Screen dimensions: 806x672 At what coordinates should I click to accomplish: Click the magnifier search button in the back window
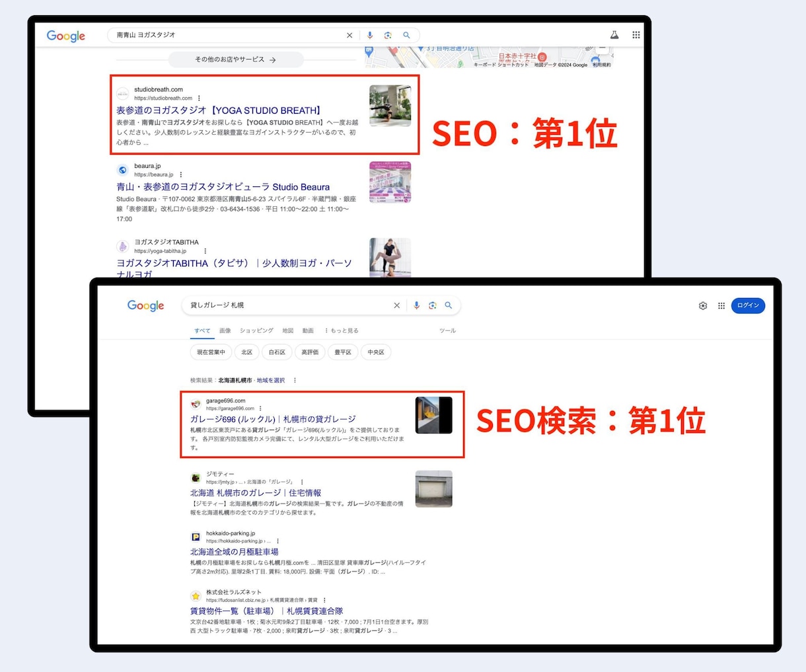[x=406, y=35]
